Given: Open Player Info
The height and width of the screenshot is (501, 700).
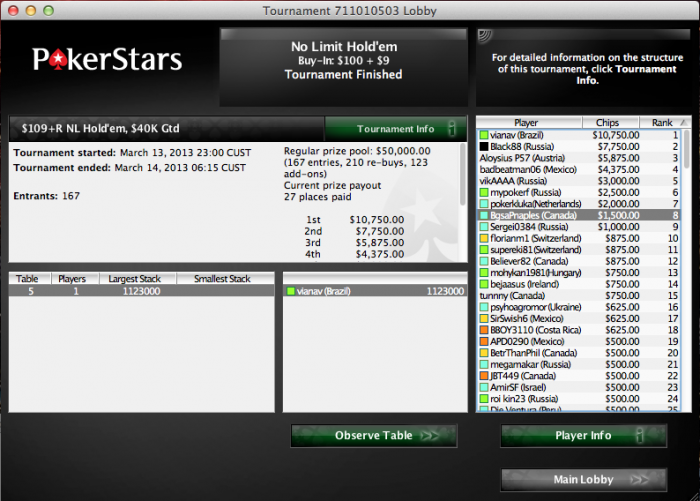Looking at the screenshot, I should pos(584,435).
